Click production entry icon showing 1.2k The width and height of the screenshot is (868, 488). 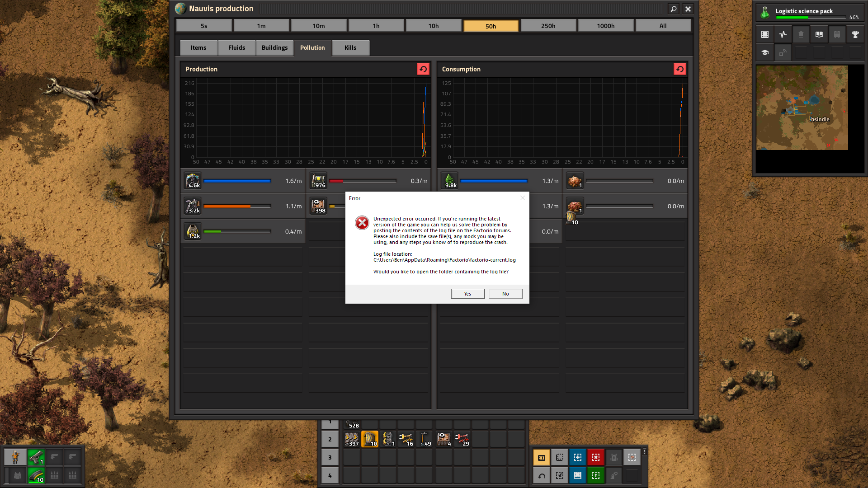click(x=193, y=231)
